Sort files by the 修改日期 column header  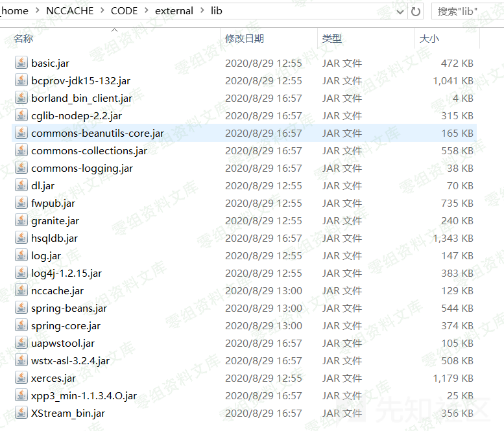click(x=245, y=39)
